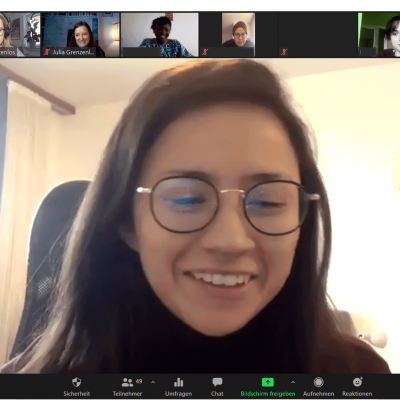Click the Umfragen text label

[179, 394]
